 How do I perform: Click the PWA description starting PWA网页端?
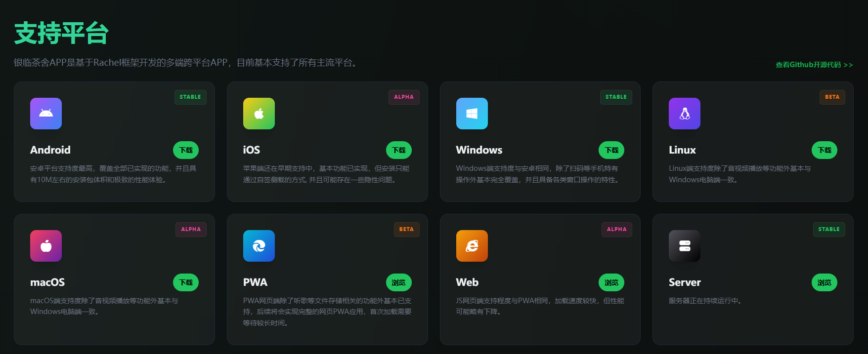click(327, 312)
